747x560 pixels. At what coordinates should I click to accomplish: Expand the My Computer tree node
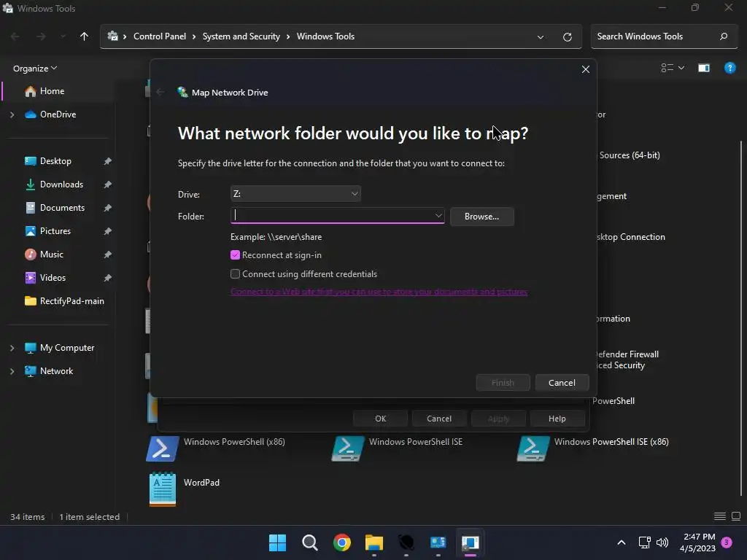click(12, 348)
